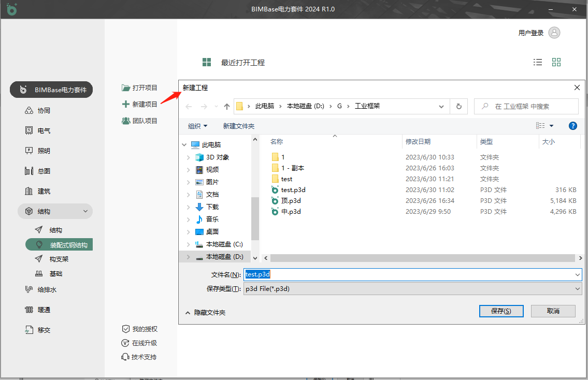Sort files by 名称 column
The width and height of the screenshot is (588, 380).
tap(277, 142)
